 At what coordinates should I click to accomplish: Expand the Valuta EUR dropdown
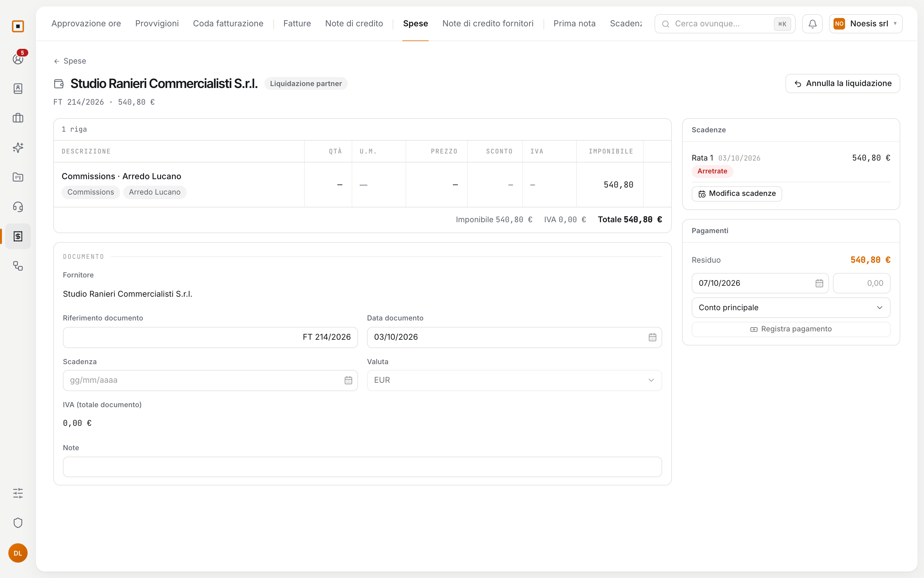(514, 381)
